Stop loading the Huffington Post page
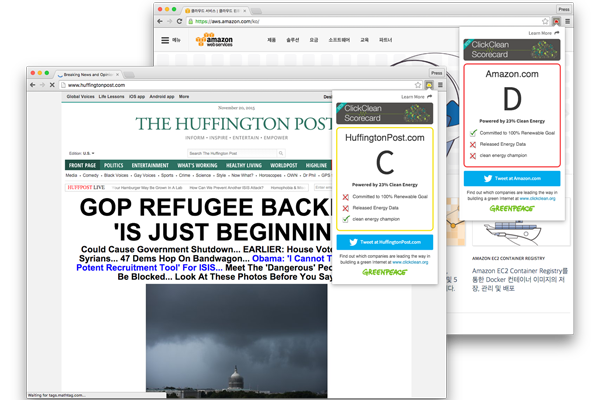Image resolution: width=600 pixels, height=400 pixels. tap(52, 85)
